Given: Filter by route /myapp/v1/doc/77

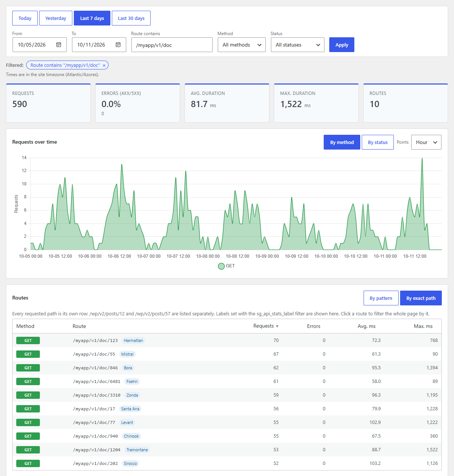Looking at the screenshot, I should pyautogui.click(x=94, y=422).
